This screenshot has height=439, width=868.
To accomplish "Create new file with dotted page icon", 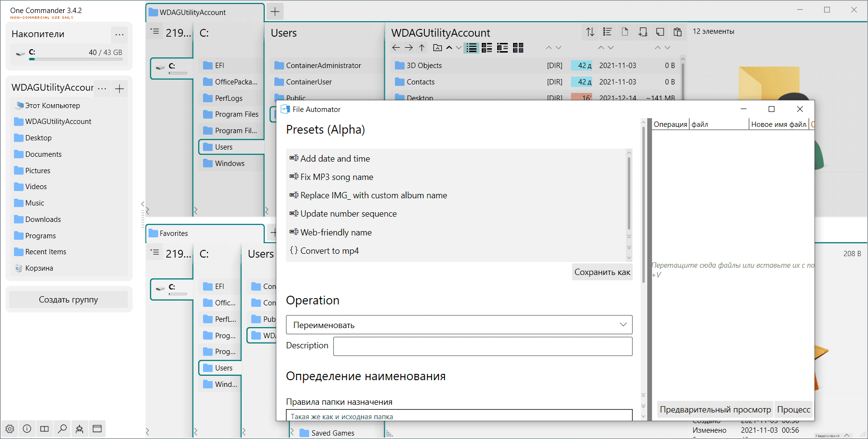I will [625, 32].
